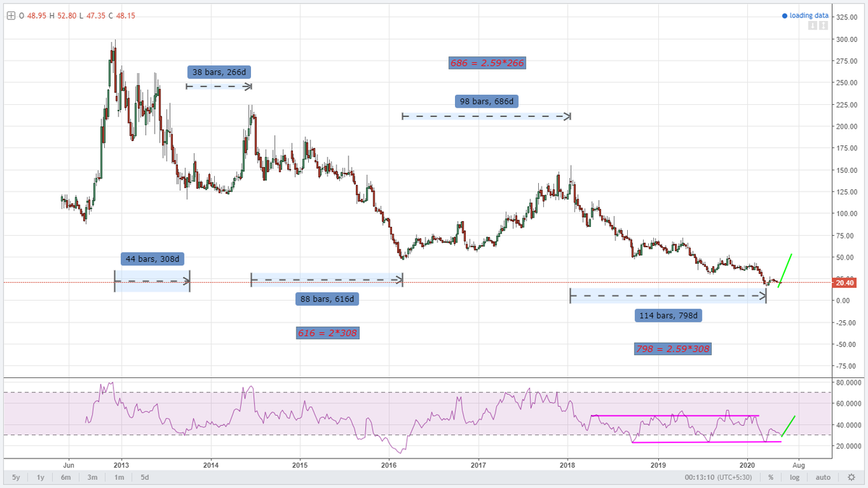
Task: Select the '44 bars, 308d' date range label
Action: pyautogui.click(x=153, y=258)
